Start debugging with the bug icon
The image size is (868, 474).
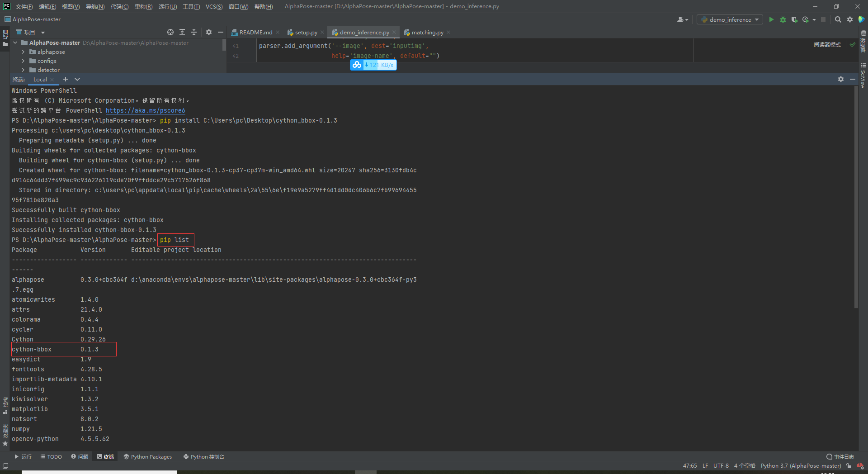(x=783, y=19)
